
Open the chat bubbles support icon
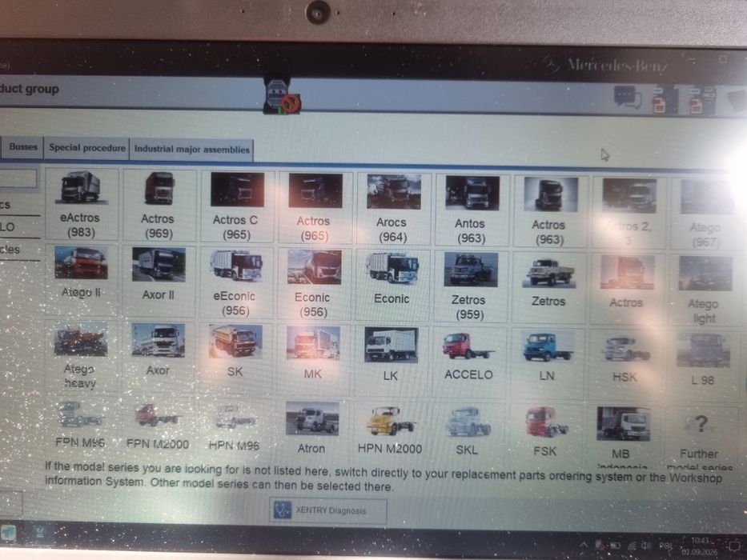pos(627,97)
